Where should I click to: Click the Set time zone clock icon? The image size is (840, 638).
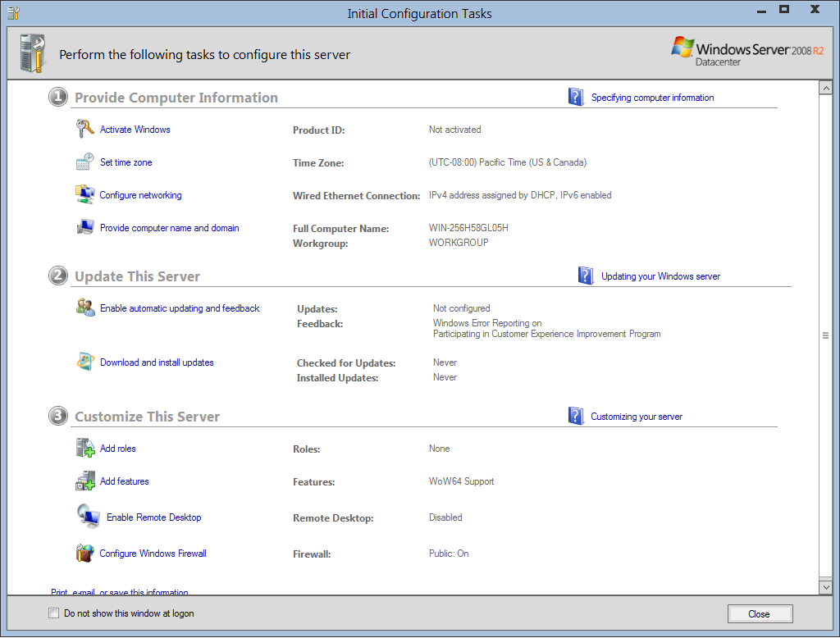[x=85, y=162]
